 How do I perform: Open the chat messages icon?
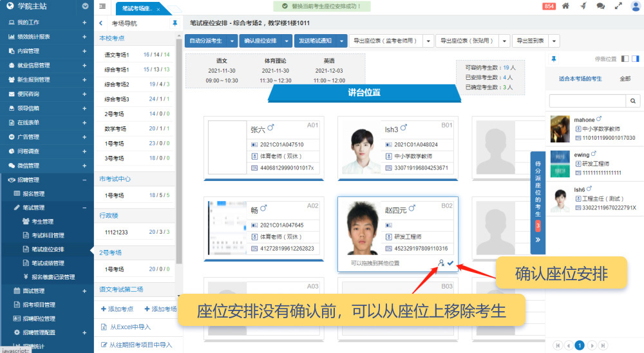pos(600,6)
